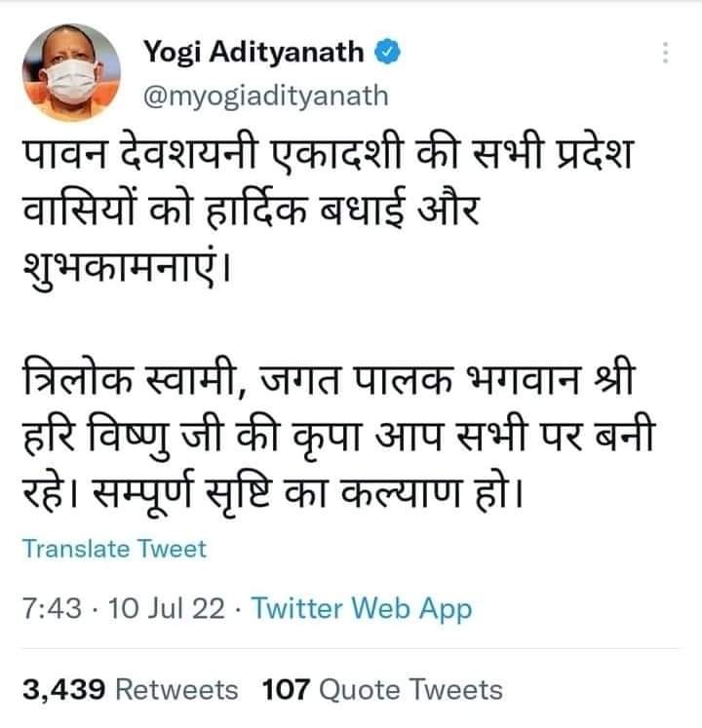Click the word शुभकामनाएं in the tweet
This screenshot has width=702, height=728.
pyautogui.click(x=127, y=268)
